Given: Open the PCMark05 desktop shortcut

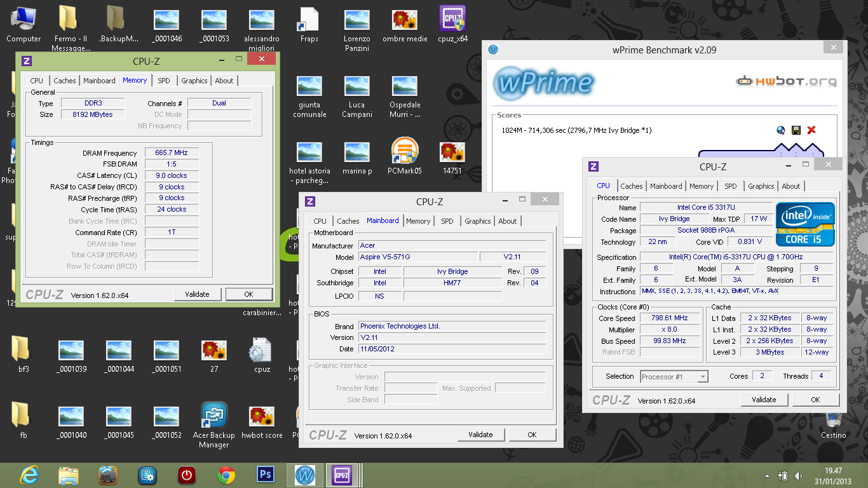Looking at the screenshot, I should click(405, 156).
